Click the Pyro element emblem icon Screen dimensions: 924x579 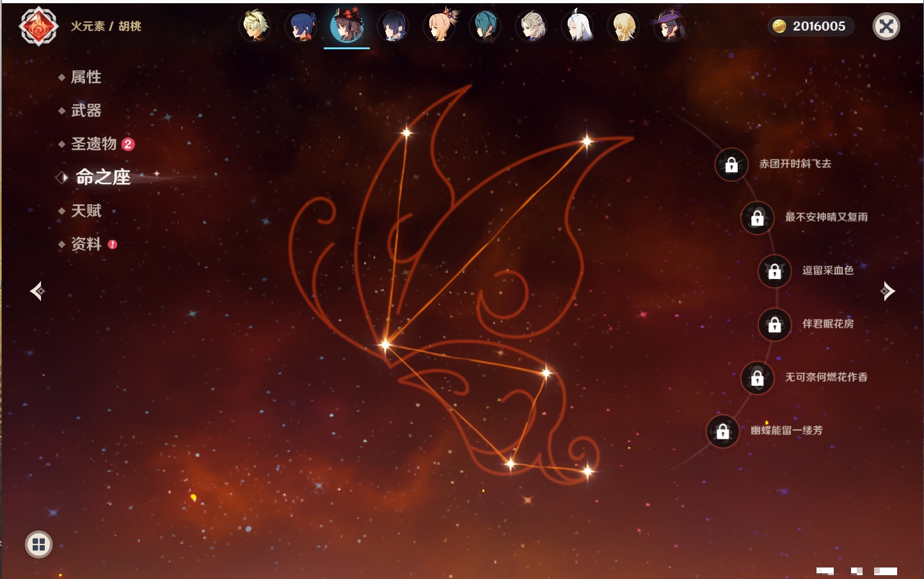[x=38, y=26]
